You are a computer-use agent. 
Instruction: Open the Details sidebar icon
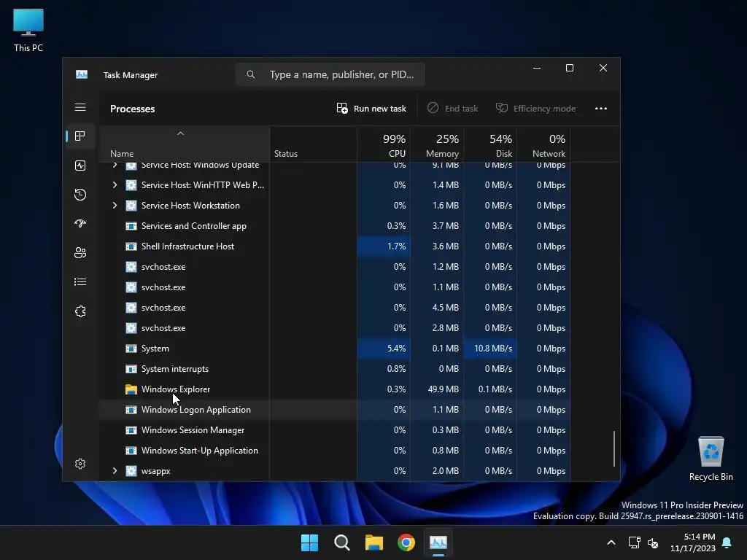80,282
